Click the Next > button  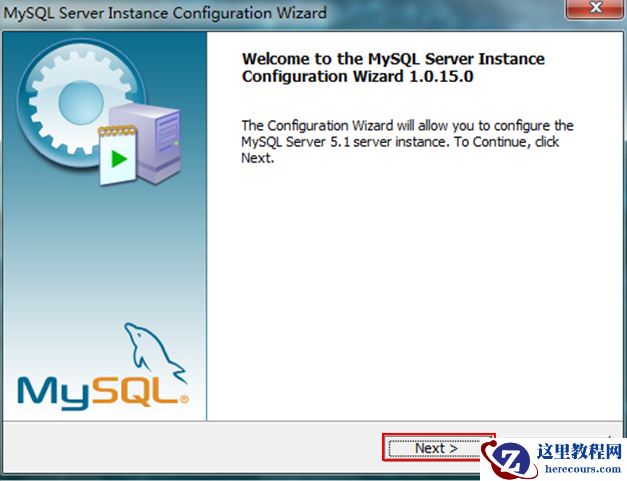click(438, 448)
